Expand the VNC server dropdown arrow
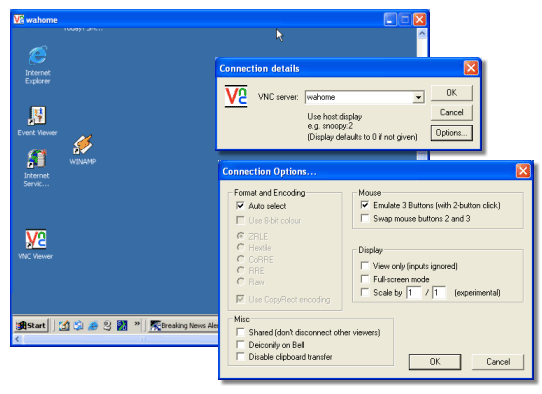 click(x=418, y=97)
